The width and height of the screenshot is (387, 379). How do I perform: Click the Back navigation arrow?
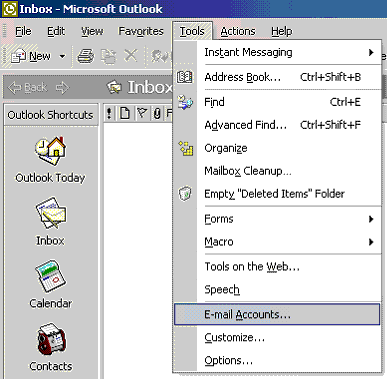click(x=27, y=88)
